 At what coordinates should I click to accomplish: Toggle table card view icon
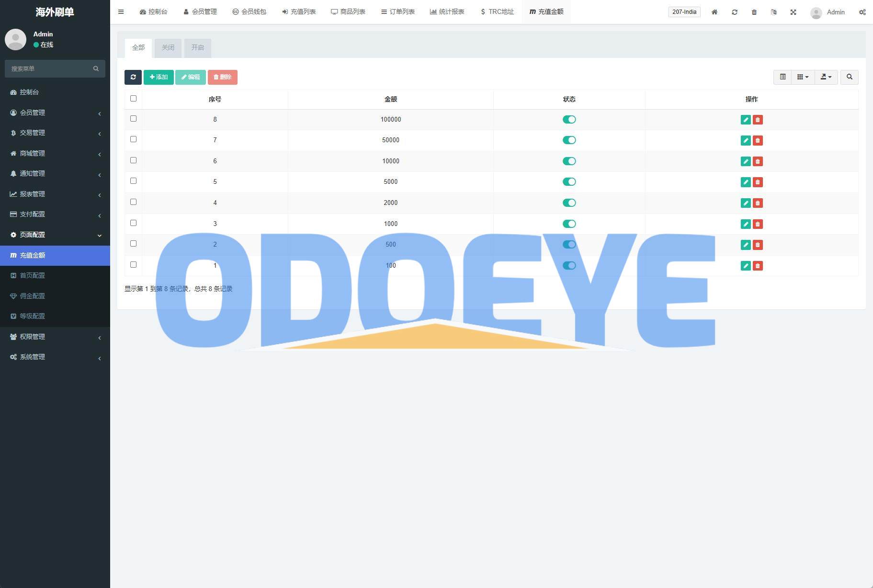782,77
